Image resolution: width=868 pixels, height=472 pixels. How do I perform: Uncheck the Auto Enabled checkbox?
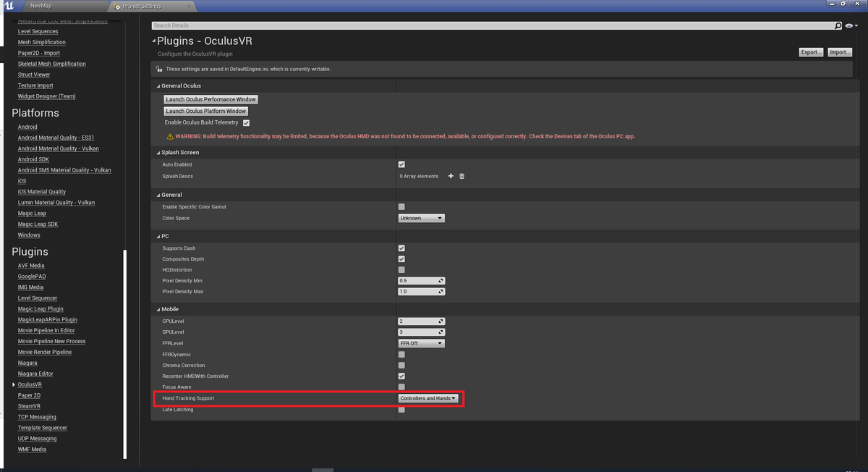coord(401,164)
